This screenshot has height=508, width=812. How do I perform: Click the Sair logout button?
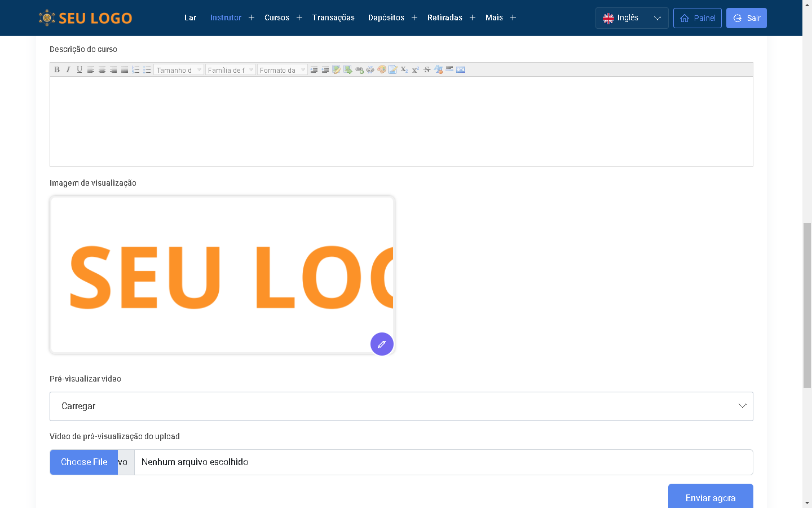746,18
